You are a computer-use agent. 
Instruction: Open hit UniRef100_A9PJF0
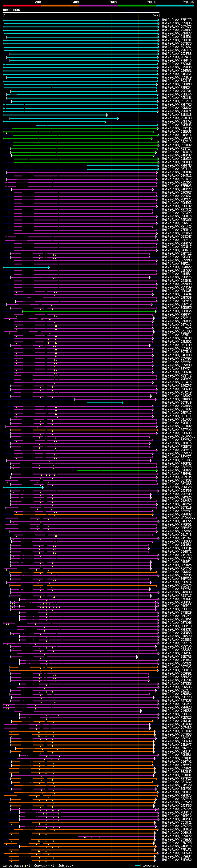(177, 50)
